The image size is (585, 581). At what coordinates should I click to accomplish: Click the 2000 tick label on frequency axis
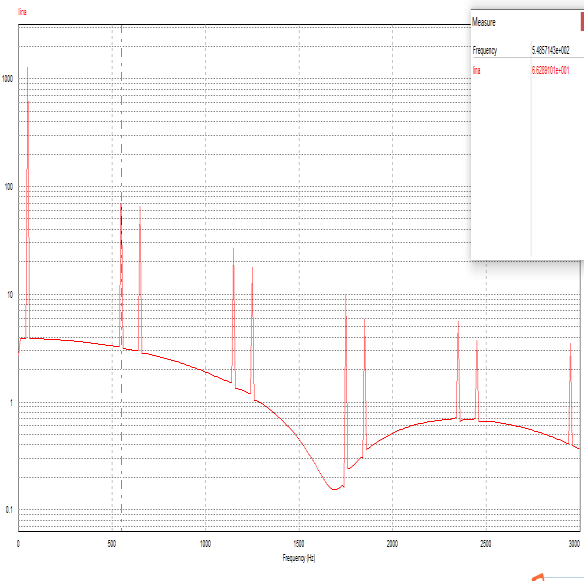pos(392,544)
